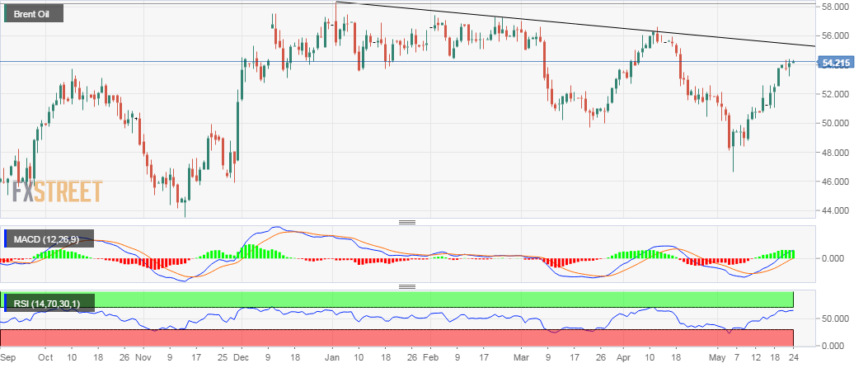Viewport: 868px width, 368px height.
Task: Click the 52.000 price axis label
Action: tap(836, 94)
